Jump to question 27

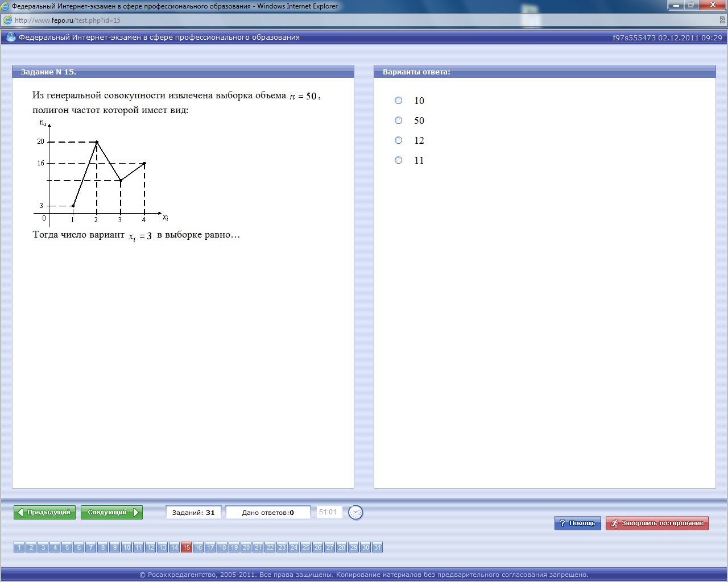click(x=330, y=547)
